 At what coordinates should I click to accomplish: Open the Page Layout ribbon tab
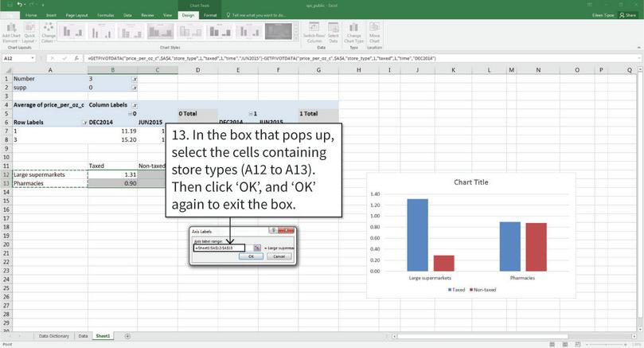[76, 15]
